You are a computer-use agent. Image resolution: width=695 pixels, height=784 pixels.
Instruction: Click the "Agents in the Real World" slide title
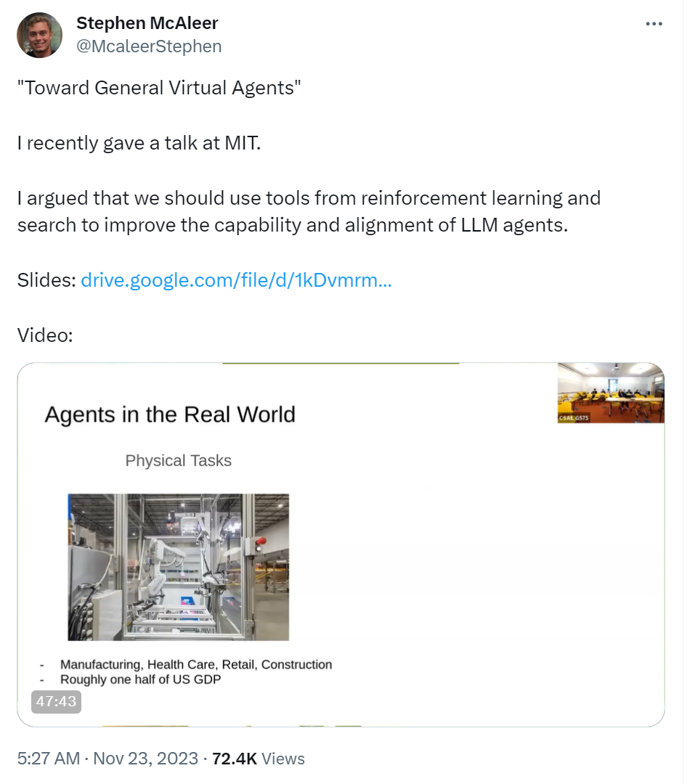(170, 415)
